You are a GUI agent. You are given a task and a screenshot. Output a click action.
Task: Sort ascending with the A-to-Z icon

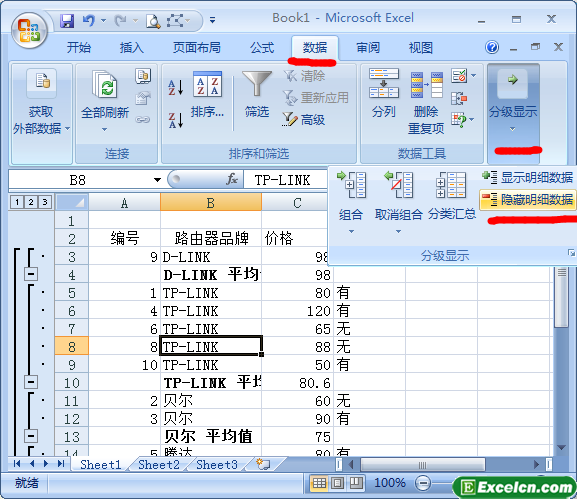click(176, 88)
